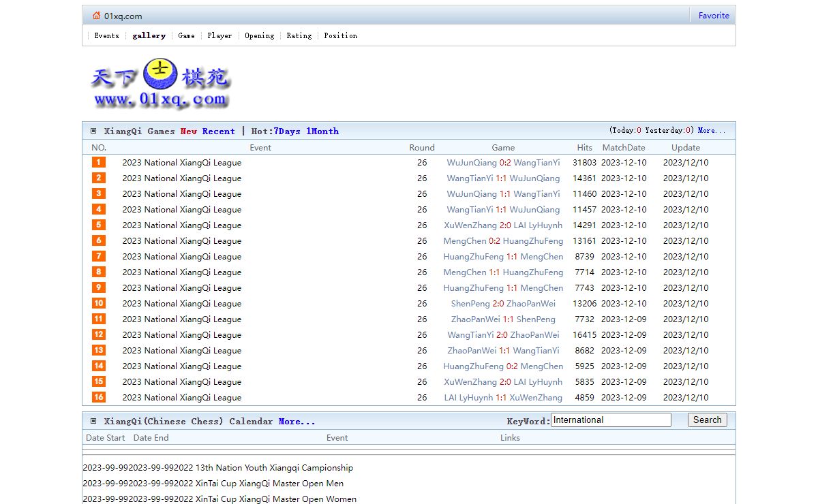
Task: Open game HuangZhuFeng 0:2 MengChen
Action: click(503, 366)
